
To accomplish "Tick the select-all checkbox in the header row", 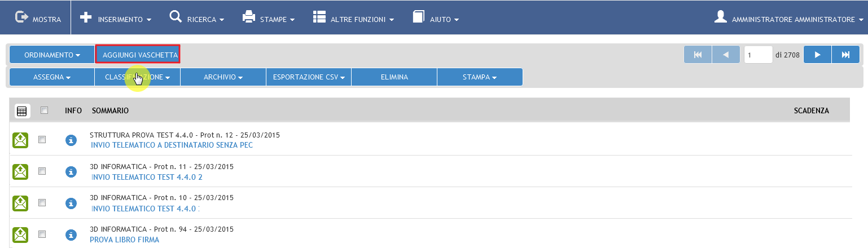I will coord(45,110).
